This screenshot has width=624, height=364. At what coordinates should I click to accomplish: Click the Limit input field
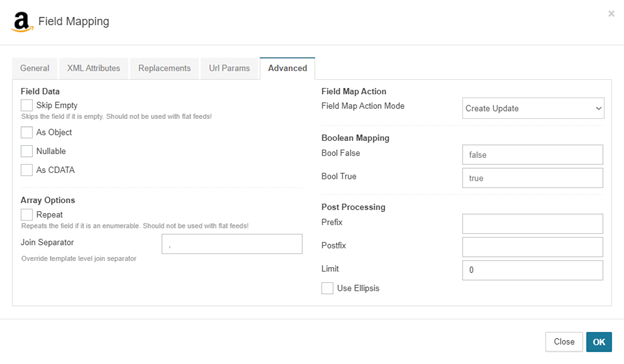click(x=532, y=271)
